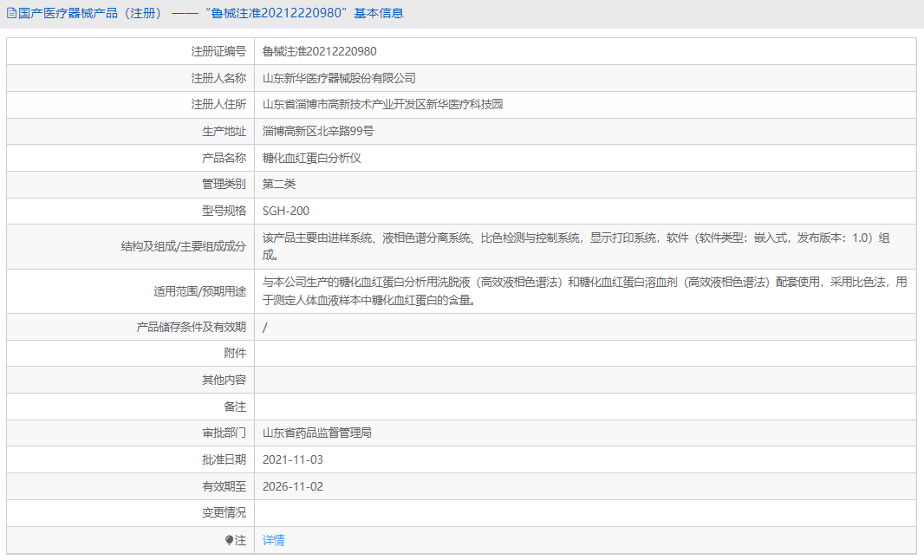Click the 附件 row label

click(x=236, y=353)
